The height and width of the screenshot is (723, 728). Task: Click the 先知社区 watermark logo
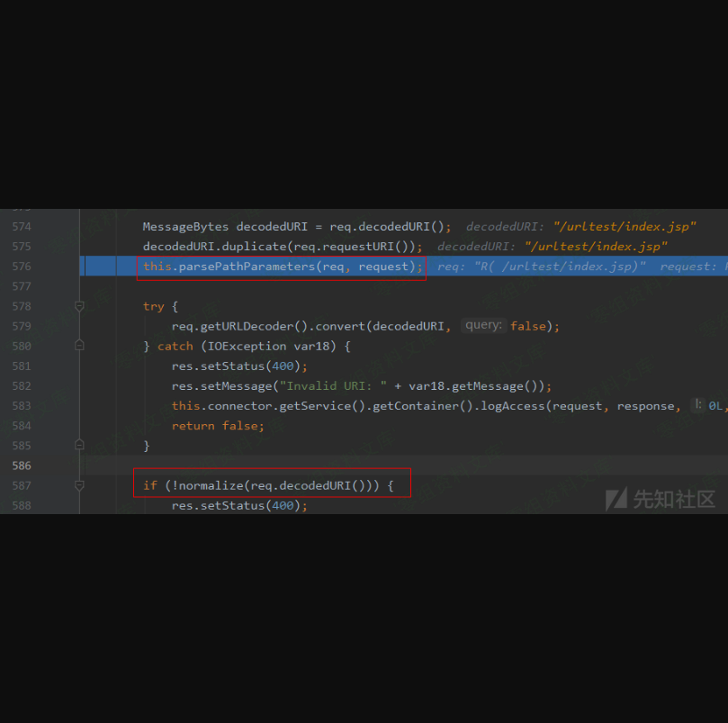(660, 499)
